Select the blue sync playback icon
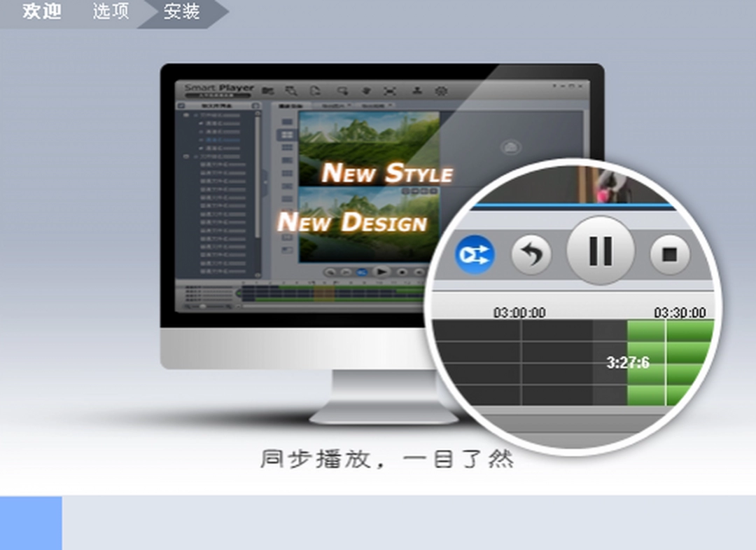Image resolution: width=756 pixels, height=550 pixels. (475, 255)
